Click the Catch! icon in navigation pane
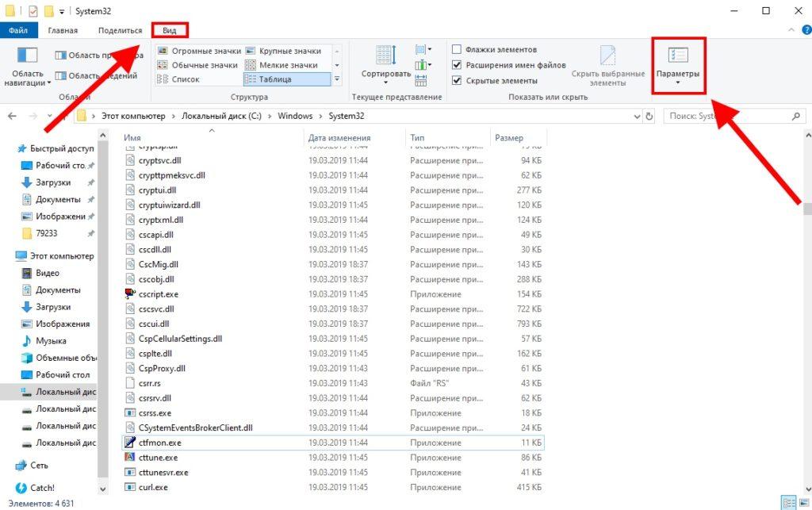 (x=21, y=488)
